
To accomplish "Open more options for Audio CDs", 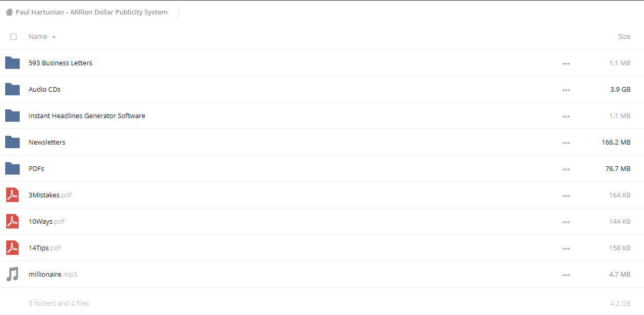I will [x=566, y=90].
